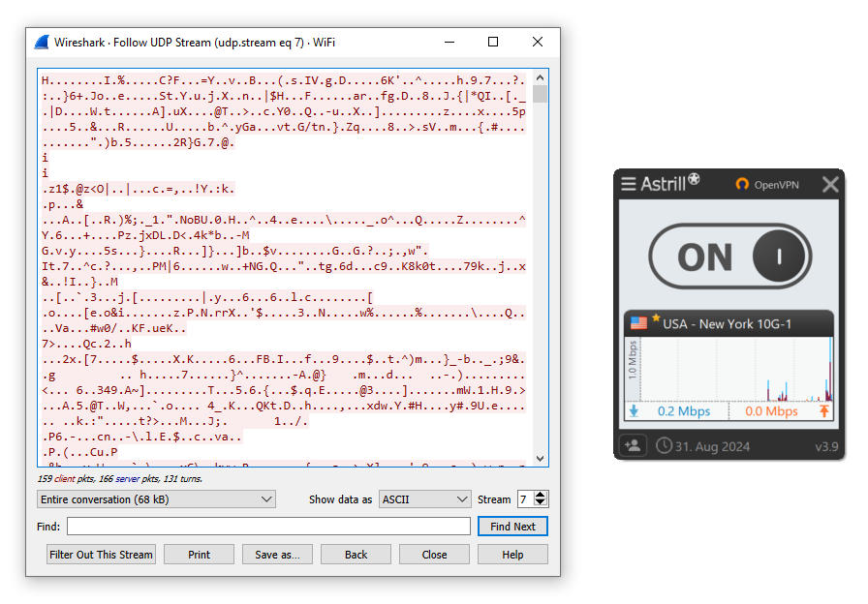The width and height of the screenshot is (868, 604).
Task: Open the Astrill hamburger menu
Action: coord(629,184)
